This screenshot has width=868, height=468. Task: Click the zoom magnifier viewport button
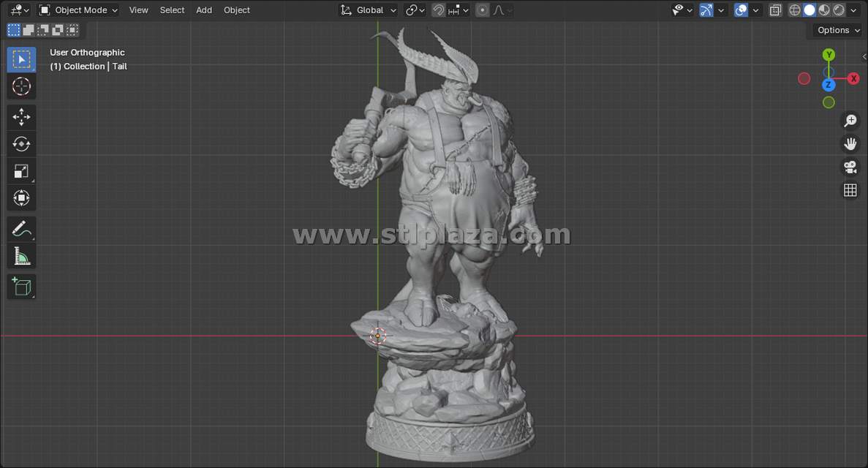pos(850,120)
